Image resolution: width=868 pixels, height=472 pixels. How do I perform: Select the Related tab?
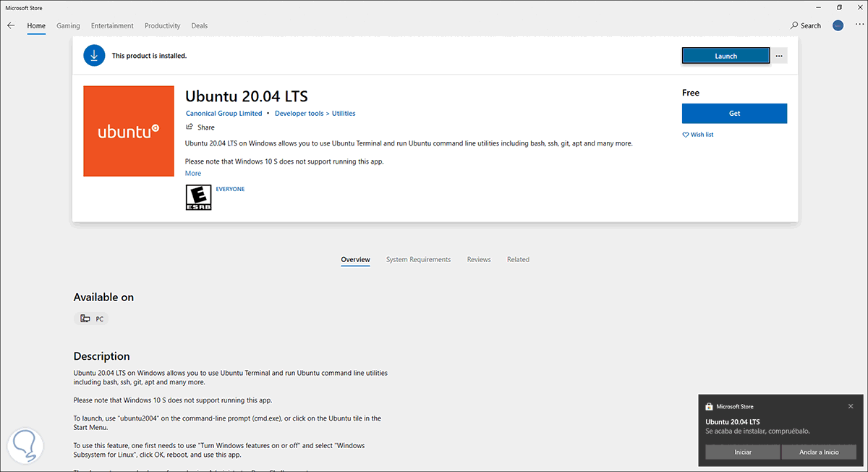click(x=518, y=259)
